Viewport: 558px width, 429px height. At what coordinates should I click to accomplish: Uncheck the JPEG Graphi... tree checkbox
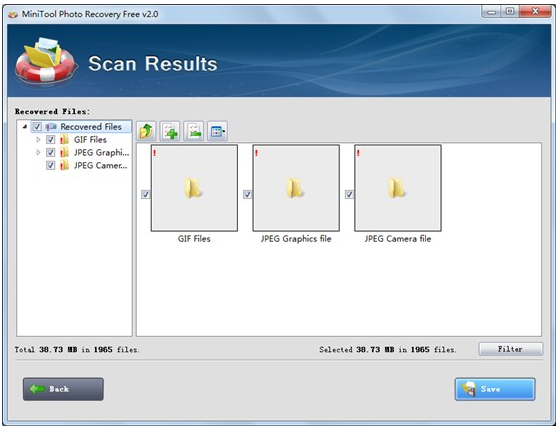coord(51,153)
